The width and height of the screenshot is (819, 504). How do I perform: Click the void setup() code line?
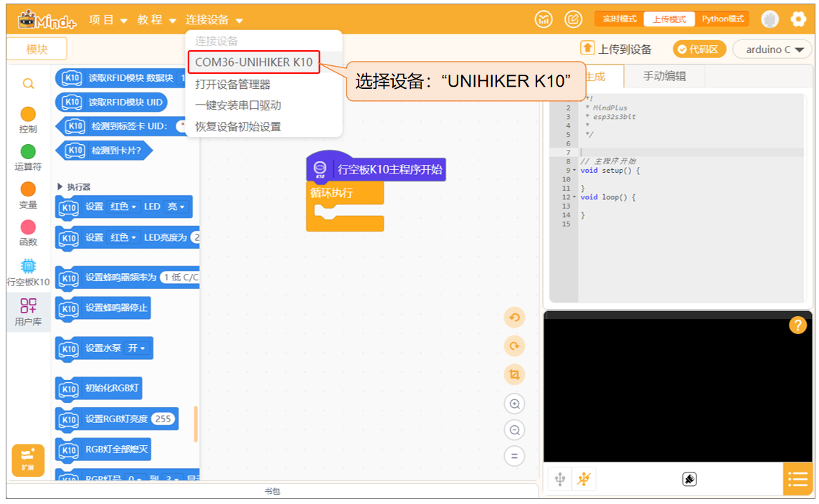610,170
